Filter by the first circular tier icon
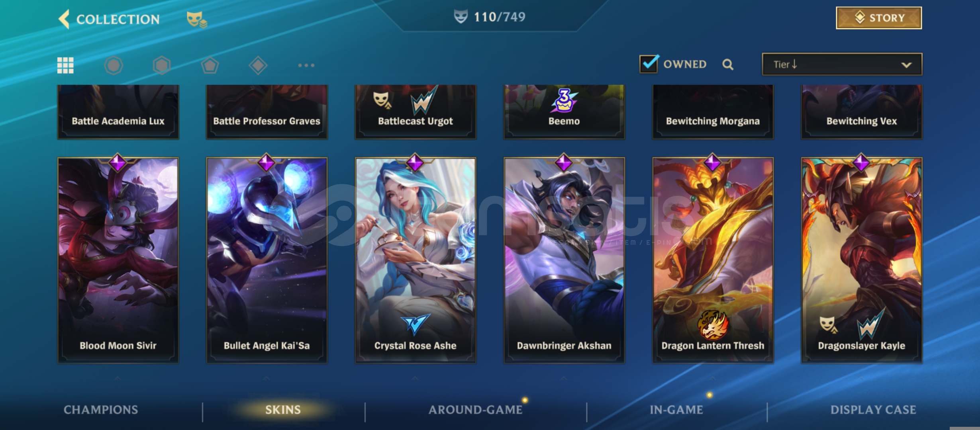Screen dimensions: 980x430 (x=114, y=65)
